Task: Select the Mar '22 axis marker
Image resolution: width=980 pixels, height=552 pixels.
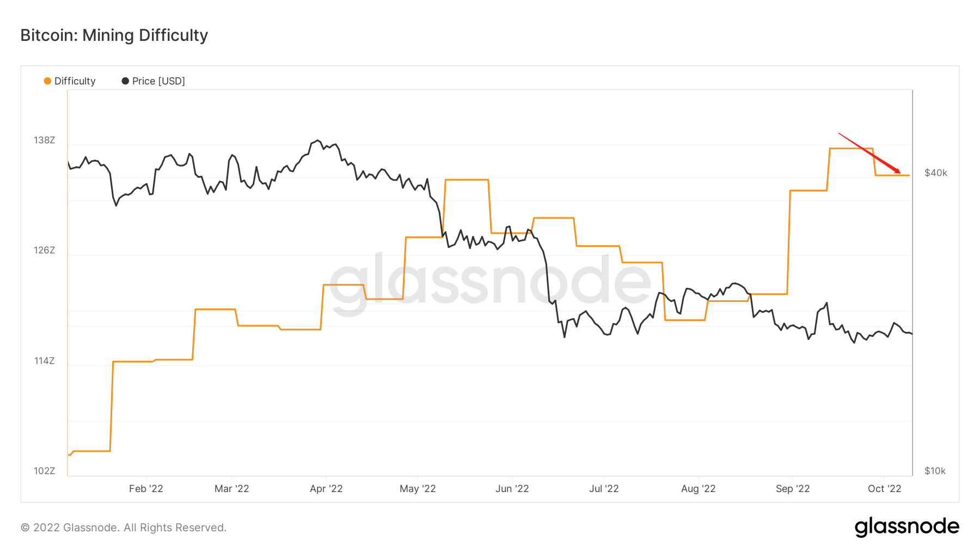Action: coord(232,489)
